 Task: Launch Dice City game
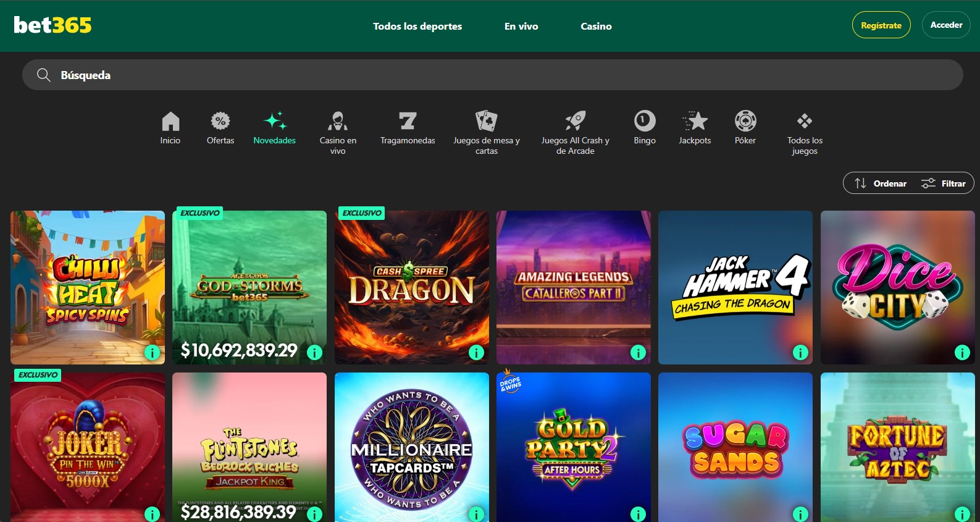point(898,287)
